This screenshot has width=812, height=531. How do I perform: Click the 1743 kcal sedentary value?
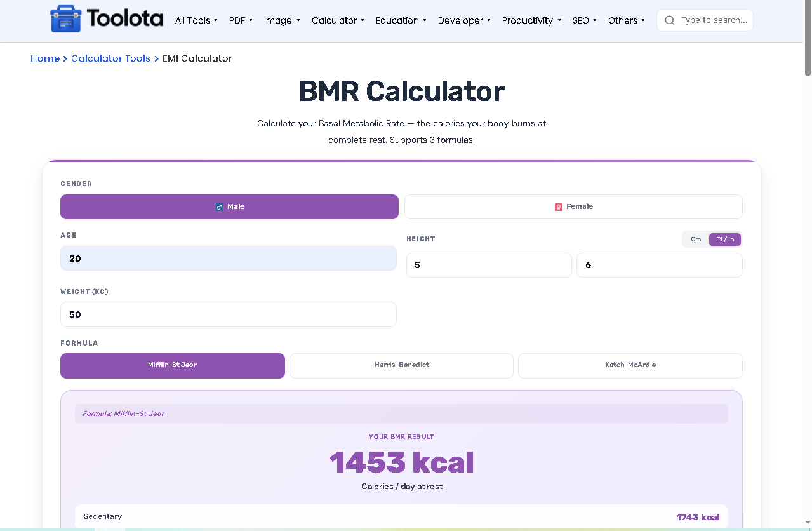point(698,517)
